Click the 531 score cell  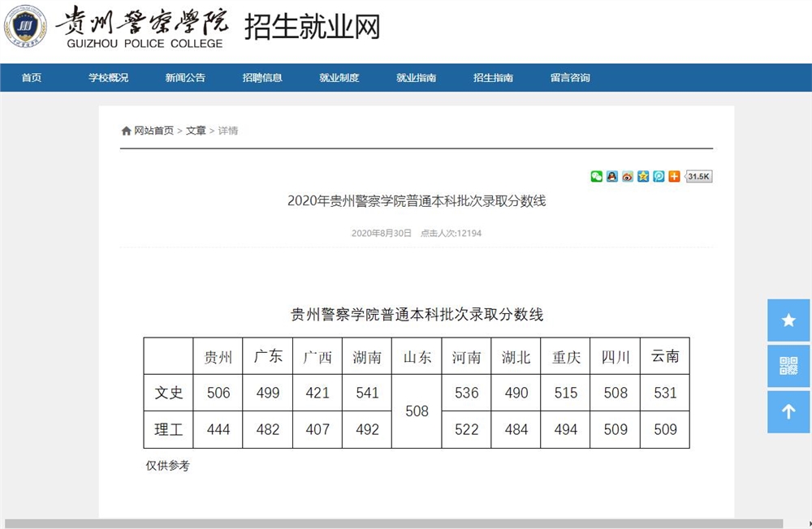coord(665,393)
